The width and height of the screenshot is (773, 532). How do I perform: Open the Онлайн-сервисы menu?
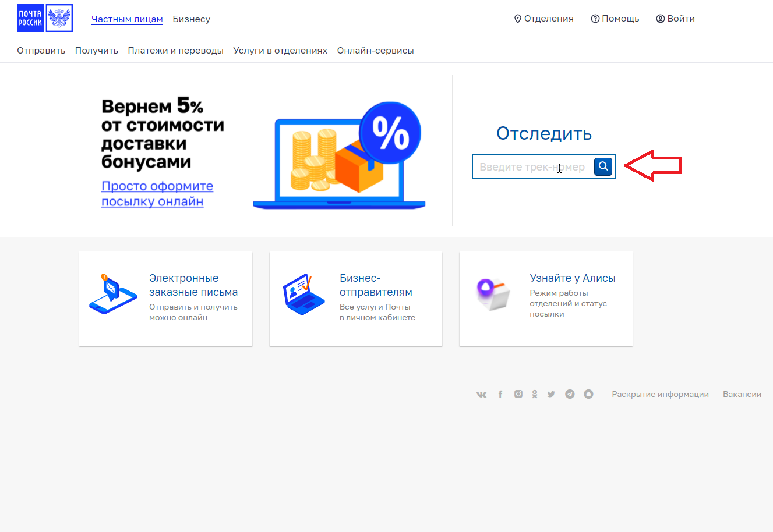click(x=376, y=51)
